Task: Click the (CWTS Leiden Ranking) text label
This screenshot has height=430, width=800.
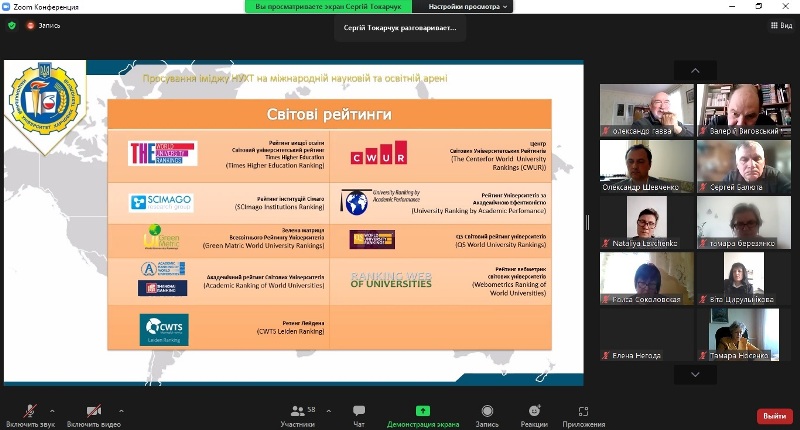Action: tap(290, 331)
